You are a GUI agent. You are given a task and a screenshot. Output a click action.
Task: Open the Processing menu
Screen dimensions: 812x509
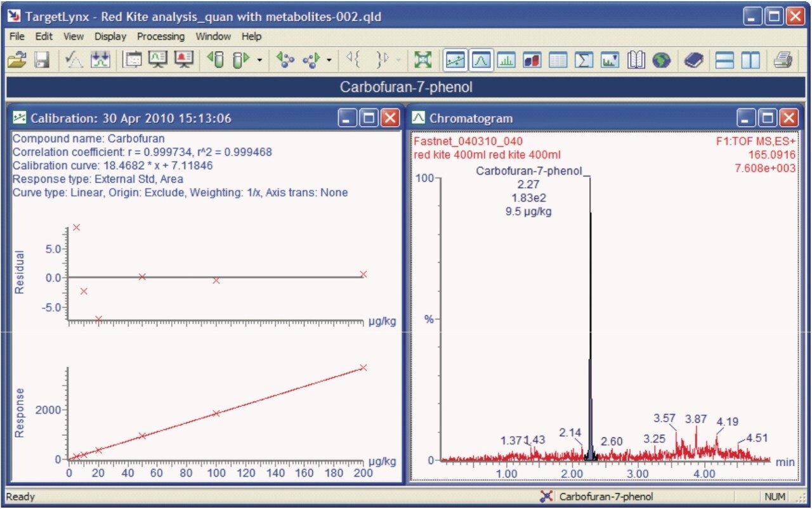point(160,36)
